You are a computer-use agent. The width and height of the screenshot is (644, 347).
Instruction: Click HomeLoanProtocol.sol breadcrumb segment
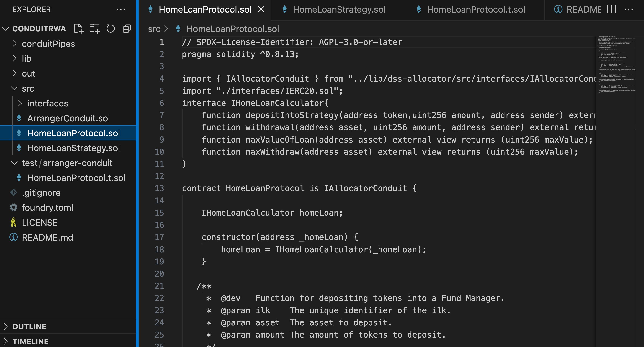click(x=233, y=29)
